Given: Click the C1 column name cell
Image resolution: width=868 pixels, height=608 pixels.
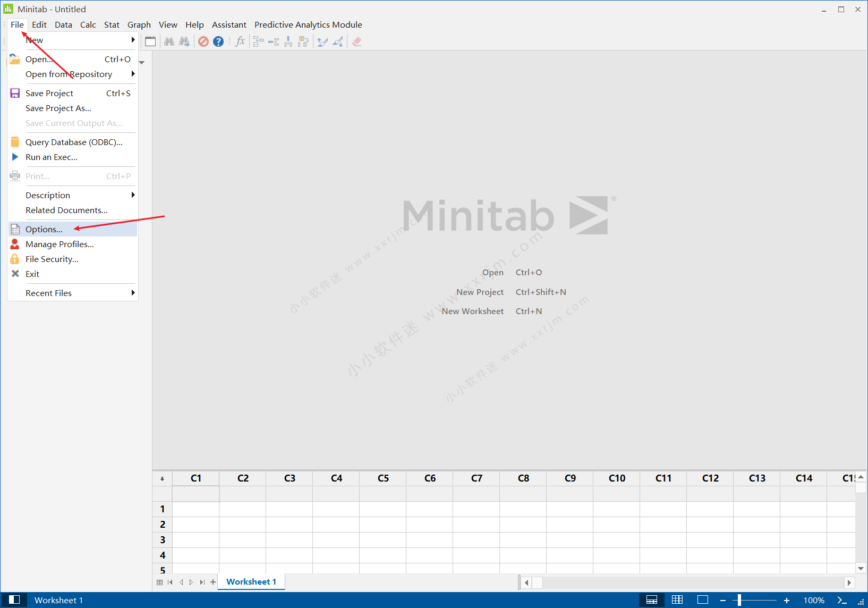Looking at the screenshot, I should [x=195, y=494].
